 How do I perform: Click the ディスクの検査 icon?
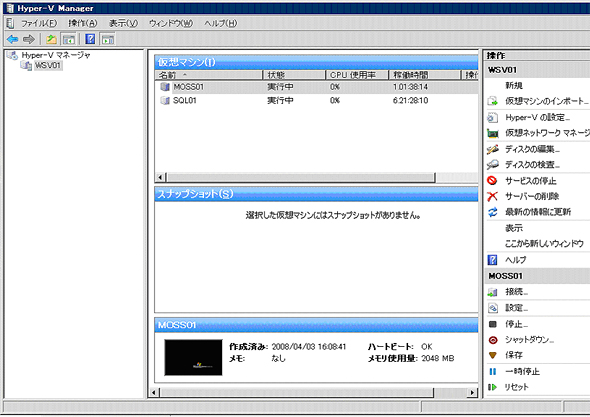(x=492, y=164)
